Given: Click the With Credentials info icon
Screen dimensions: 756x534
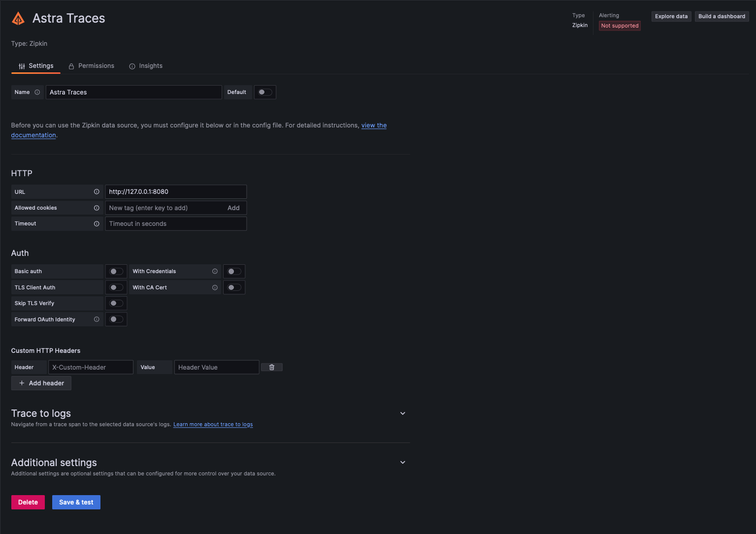Looking at the screenshot, I should (x=215, y=271).
